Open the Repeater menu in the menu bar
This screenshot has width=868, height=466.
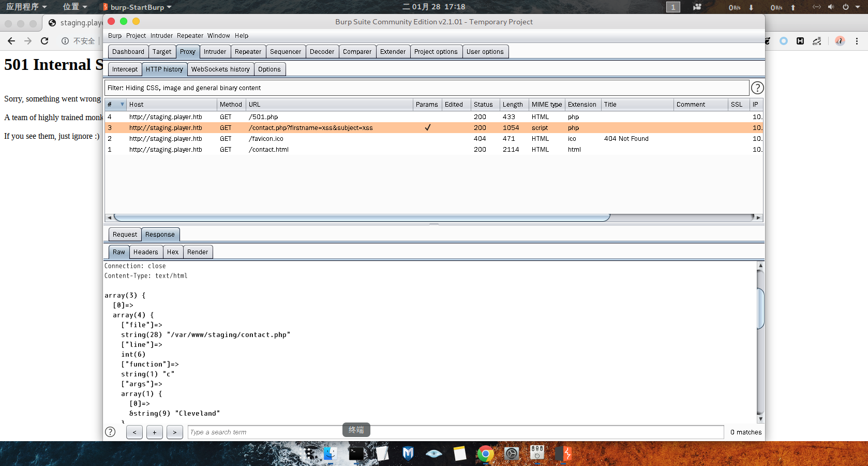coord(190,36)
